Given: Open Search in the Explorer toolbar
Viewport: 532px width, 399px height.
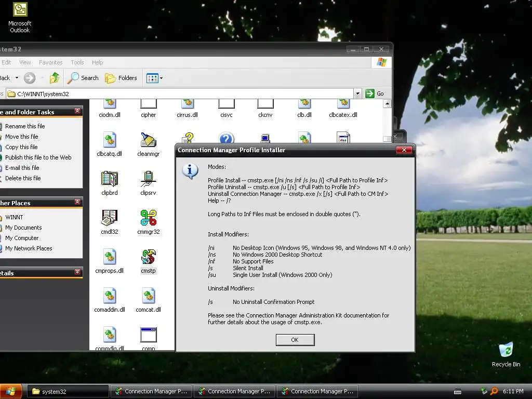Looking at the screenshot, I should pyautogui.click(x=83, y=78).
